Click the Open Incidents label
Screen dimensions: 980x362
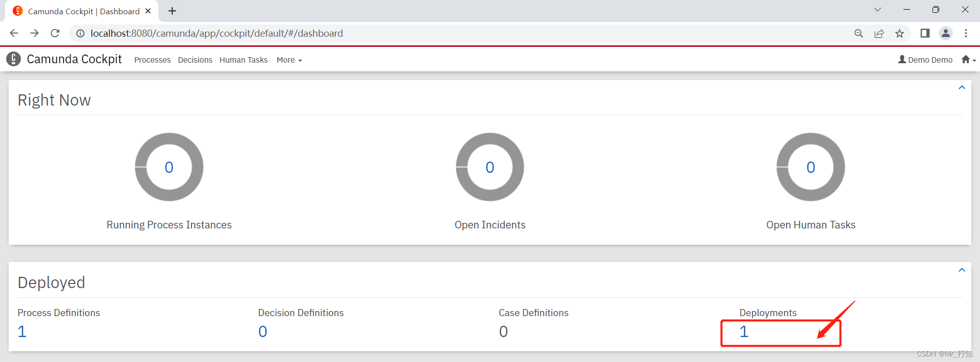(x=490, y=225)
